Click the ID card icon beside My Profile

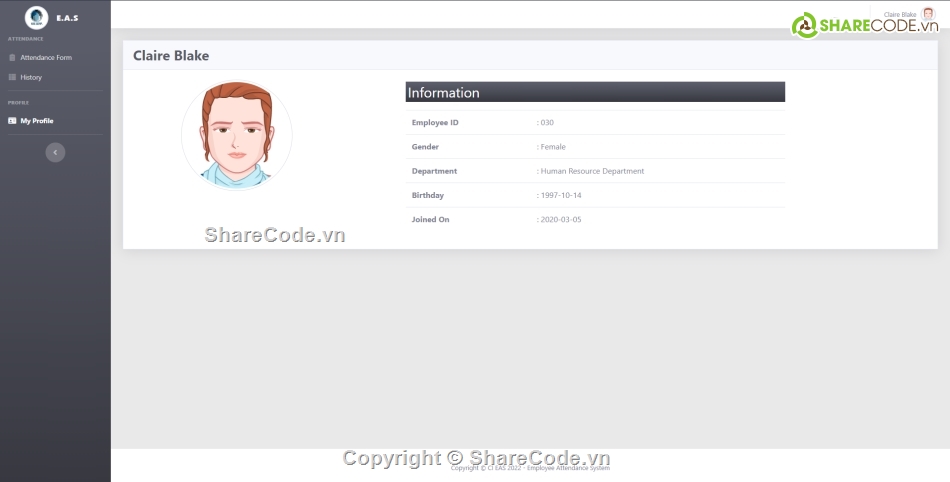pos(12,121)
